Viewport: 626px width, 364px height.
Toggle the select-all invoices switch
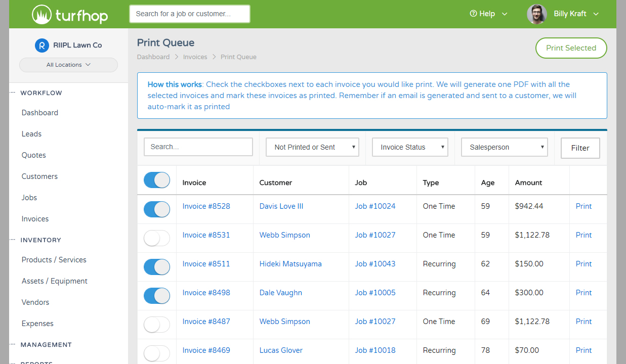tap(156, 180)
